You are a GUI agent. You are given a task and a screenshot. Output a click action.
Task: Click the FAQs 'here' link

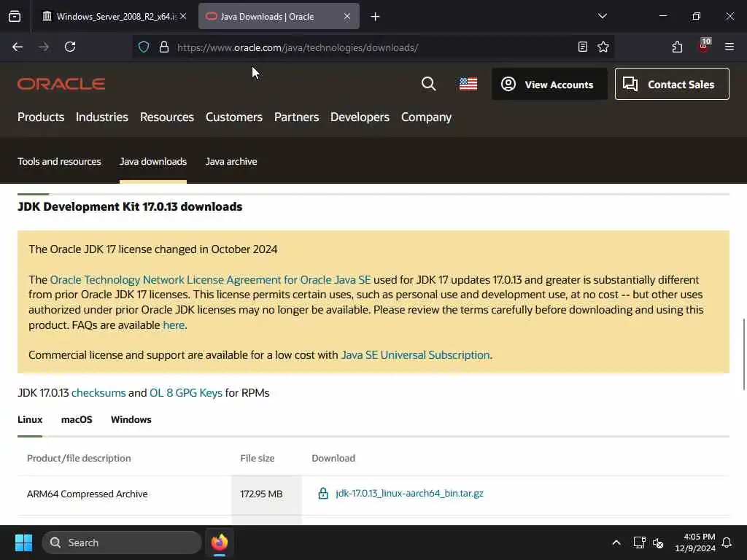pos(174,325)
